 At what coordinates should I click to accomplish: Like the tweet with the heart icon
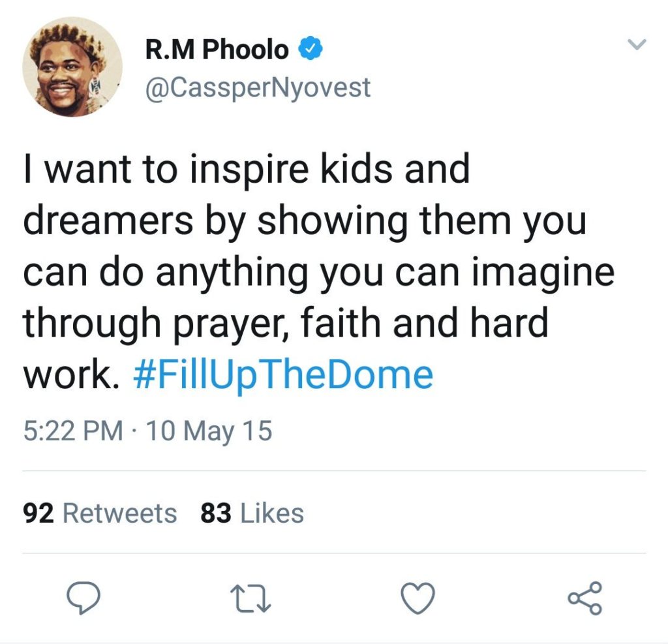(418, 598)
